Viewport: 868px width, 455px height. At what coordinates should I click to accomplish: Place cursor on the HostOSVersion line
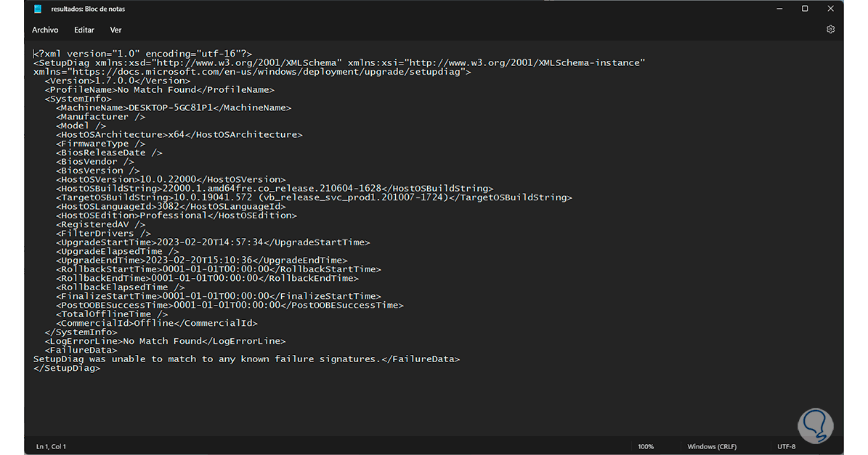171,179
